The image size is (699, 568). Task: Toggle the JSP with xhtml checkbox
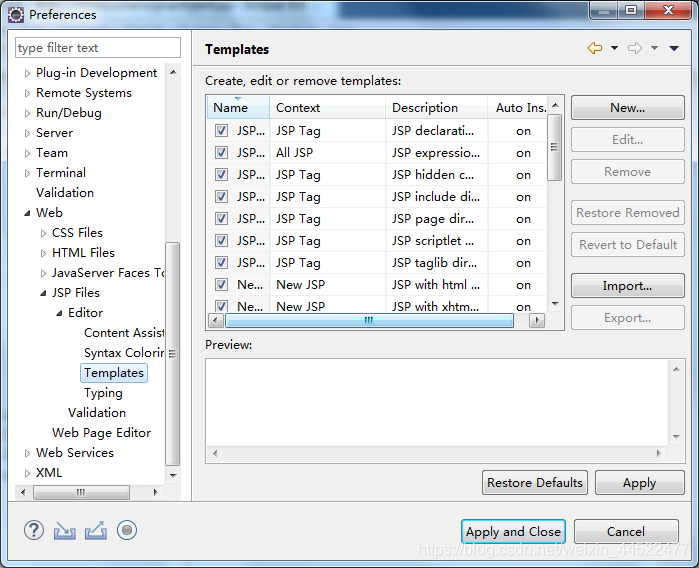pyautogui.click(x=221, y=306)
